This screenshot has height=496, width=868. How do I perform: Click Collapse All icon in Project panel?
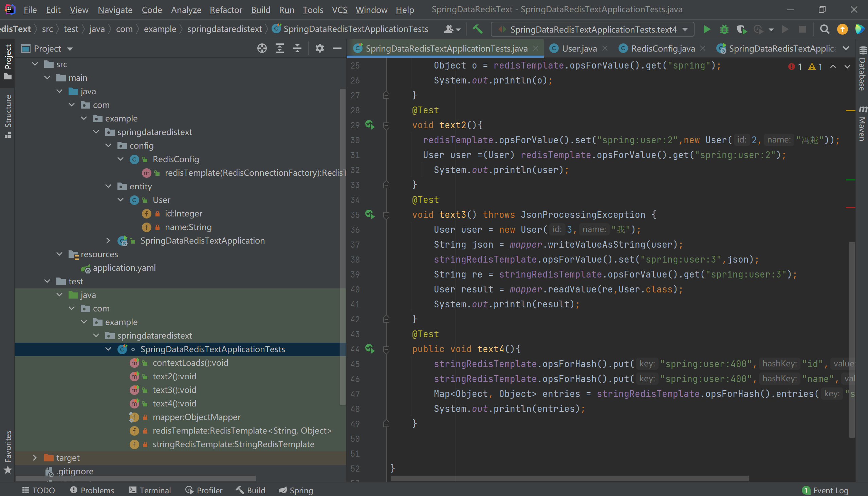tap(297, 49)
